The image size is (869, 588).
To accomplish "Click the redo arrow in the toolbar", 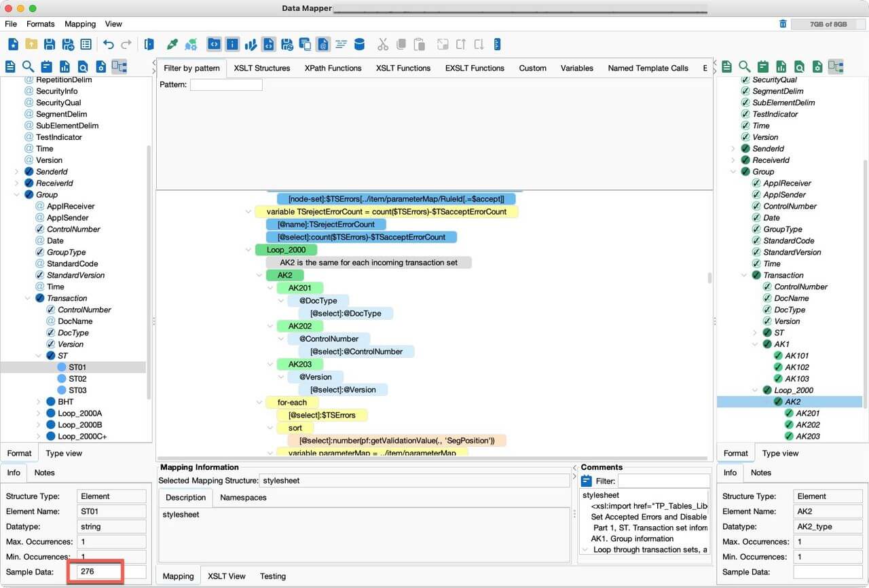I will pos(126,45).
